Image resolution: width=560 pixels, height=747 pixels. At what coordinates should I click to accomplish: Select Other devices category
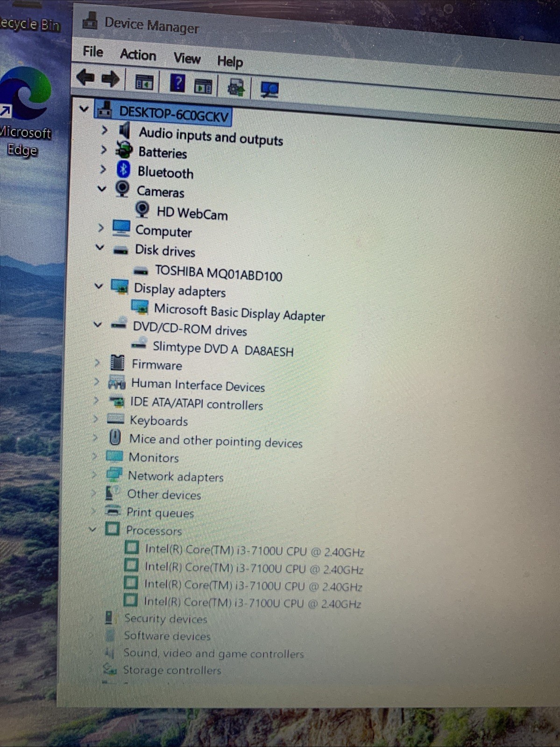click(x=164, y=494)
